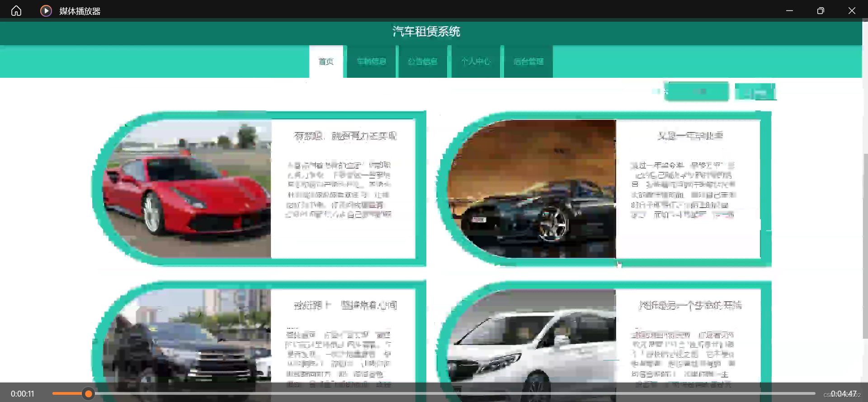868x402 pixels.
Task: Select the 首页 navigation tab
Action: tap(326, 61)
